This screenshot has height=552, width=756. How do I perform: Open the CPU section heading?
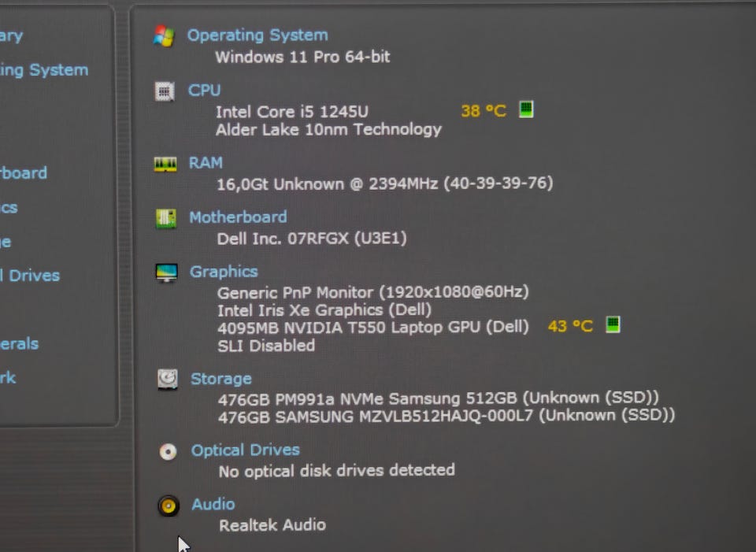205,90
